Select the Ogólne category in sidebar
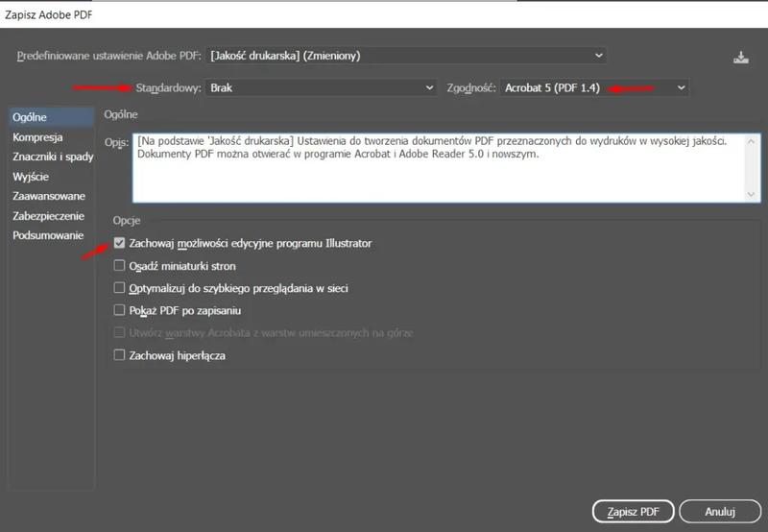Image resolution: width=768 pixels, height=532 pixels. (x=30, y=117)
